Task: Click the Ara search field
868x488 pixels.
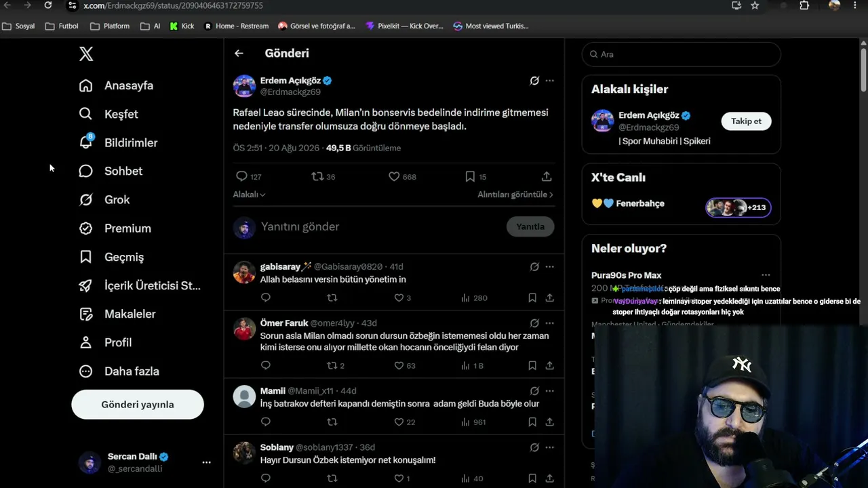Action: [682, 54]
